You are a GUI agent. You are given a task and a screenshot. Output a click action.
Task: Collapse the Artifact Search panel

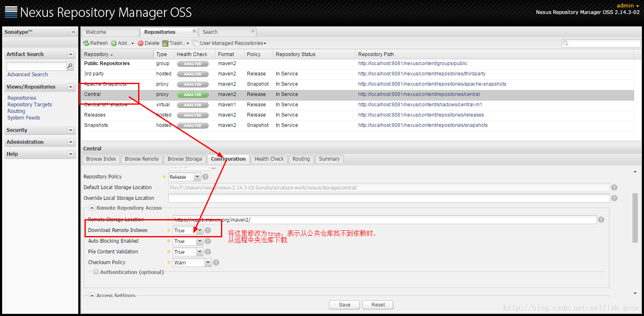71,54
